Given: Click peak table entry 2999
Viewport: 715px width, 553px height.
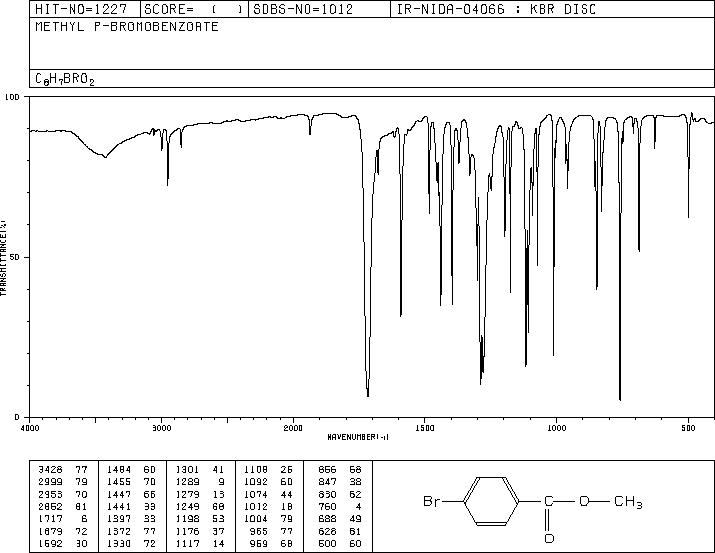Looking at the screenshot, I should point(50,482).
